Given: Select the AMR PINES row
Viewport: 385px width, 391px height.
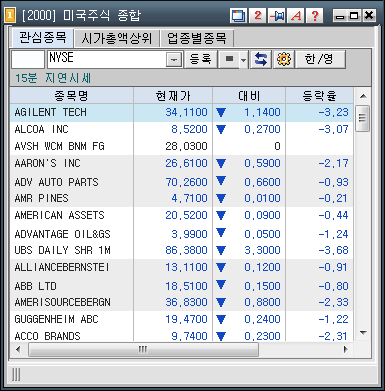Looking at the screenshot, I should [x=182, y=198].
